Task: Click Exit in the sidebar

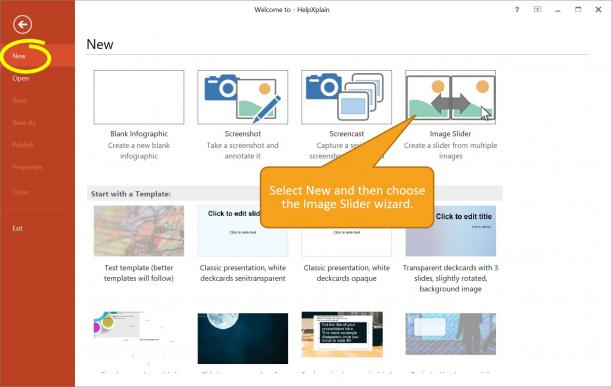Action: point(17,228)
